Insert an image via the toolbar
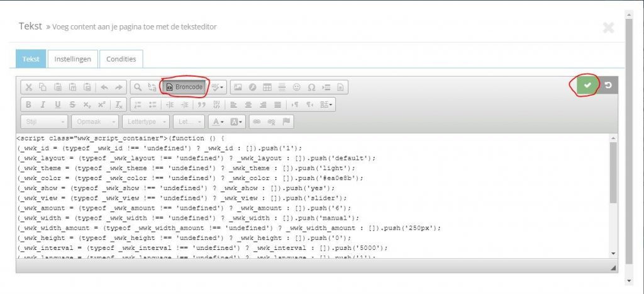Viewport: 644px width, 294px height. (238, 87)
